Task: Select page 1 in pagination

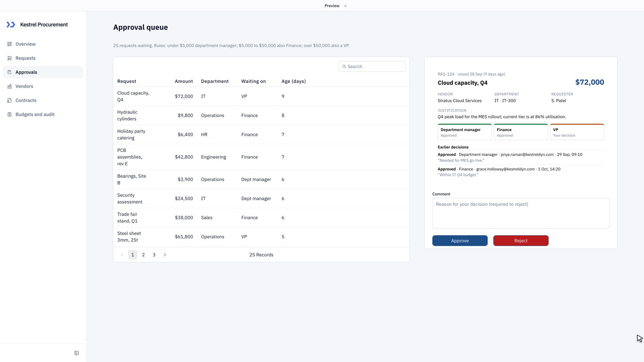Action: click(x=132, y=255)
